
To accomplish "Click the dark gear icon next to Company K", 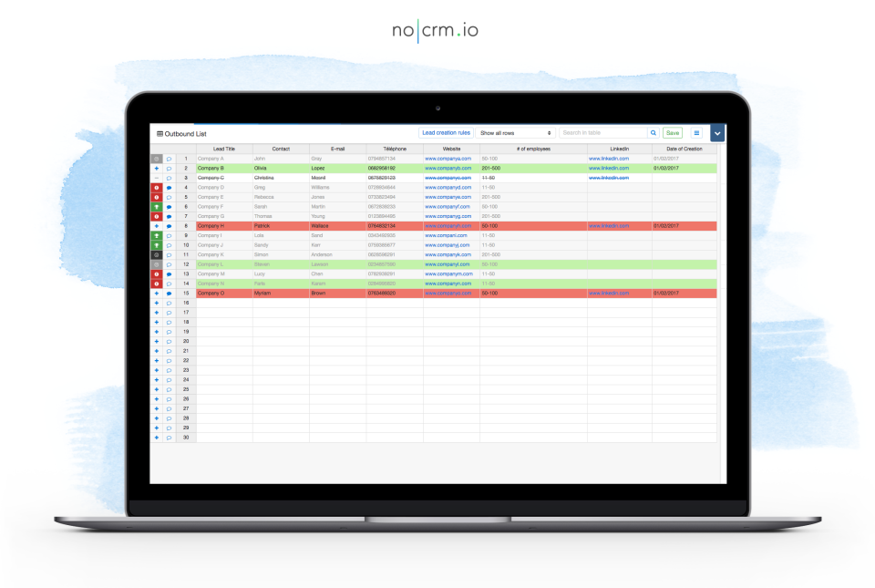I will tap(156, 253).
